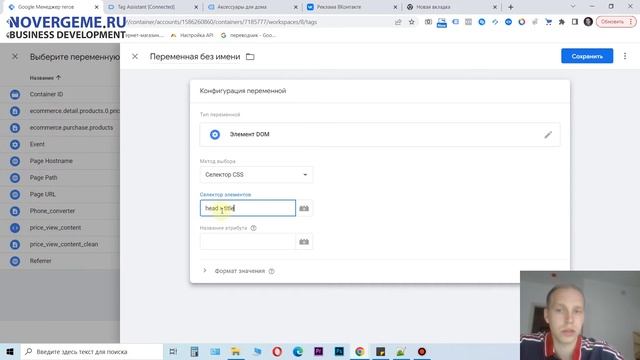
Task: Bookmark this page with star icon
Action: tap(411, 22)
